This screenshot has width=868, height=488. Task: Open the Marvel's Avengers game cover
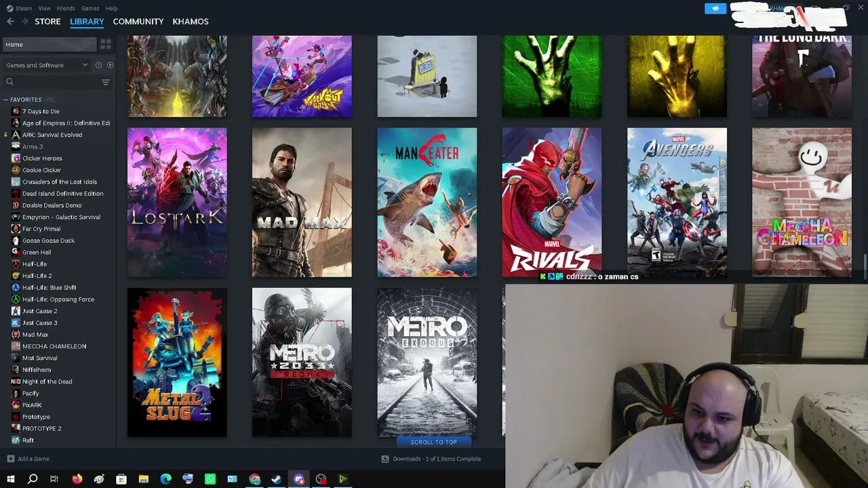(677, 202)
